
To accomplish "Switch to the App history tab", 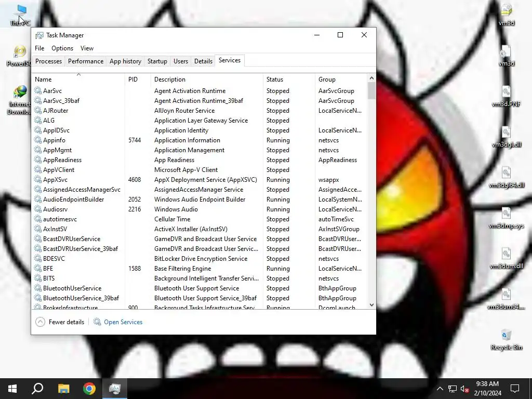I will pyautogui.click(x=125, y=61).
